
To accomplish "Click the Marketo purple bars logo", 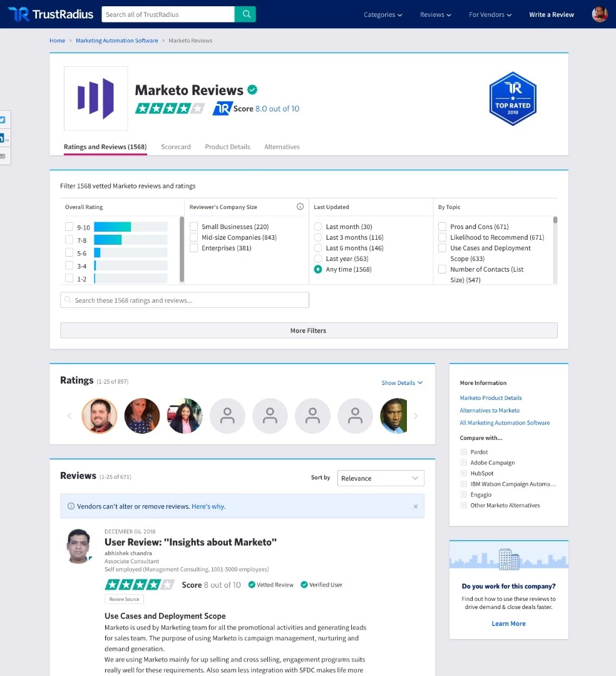I will tap(96, 98).
